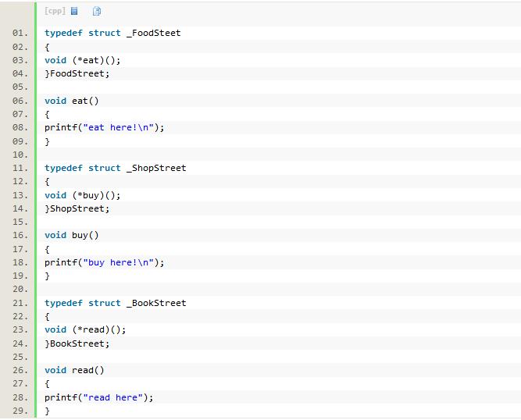Click the copy code icon

97,11
